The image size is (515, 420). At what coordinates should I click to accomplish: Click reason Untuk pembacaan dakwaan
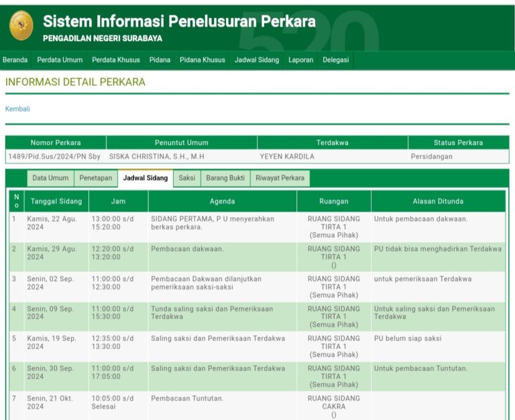420,219
